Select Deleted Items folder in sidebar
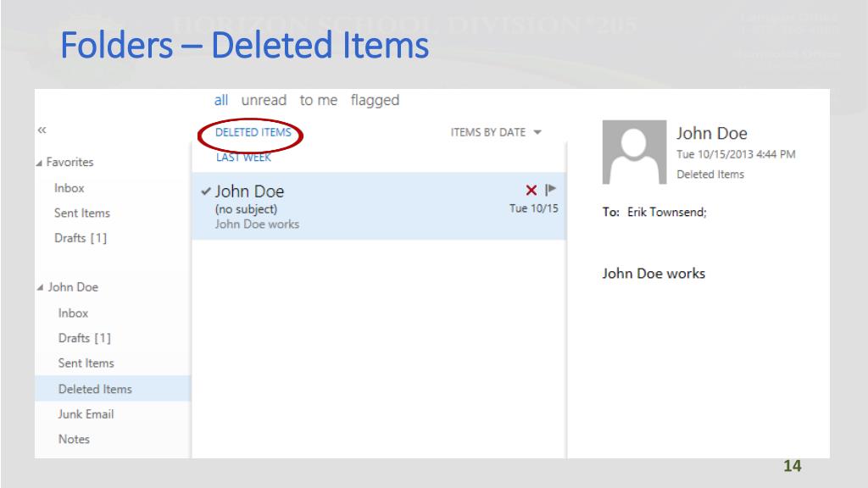This screenshot has height=488, width=868. 95,389
